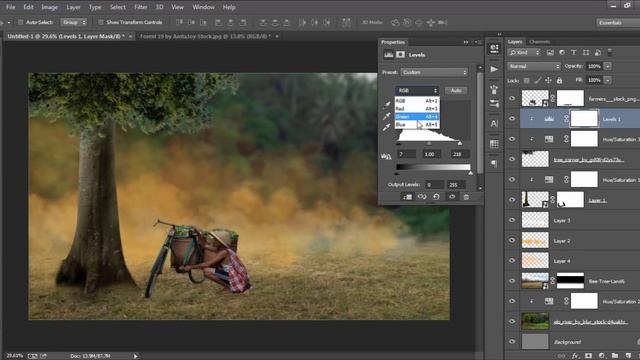Choose Blue from the channel list
Screen dimensions: 640x360
417,124
